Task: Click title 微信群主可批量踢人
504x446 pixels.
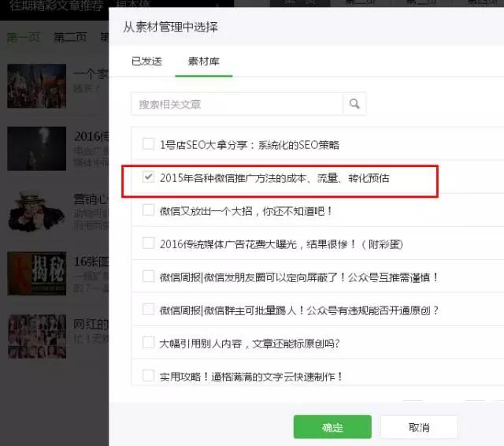Action: tap(250, 310)
